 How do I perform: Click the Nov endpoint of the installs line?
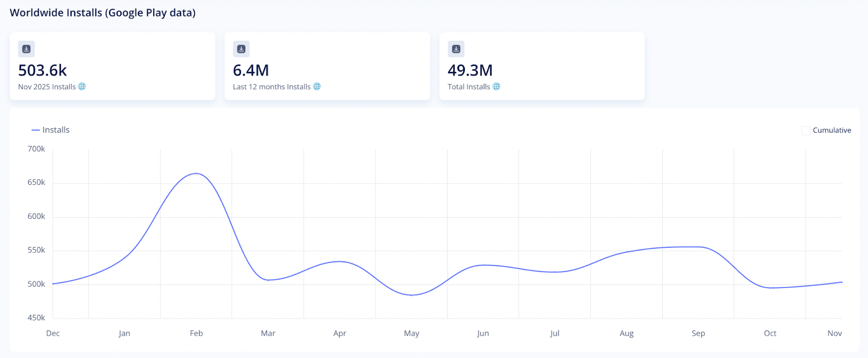tap(841, 282)
